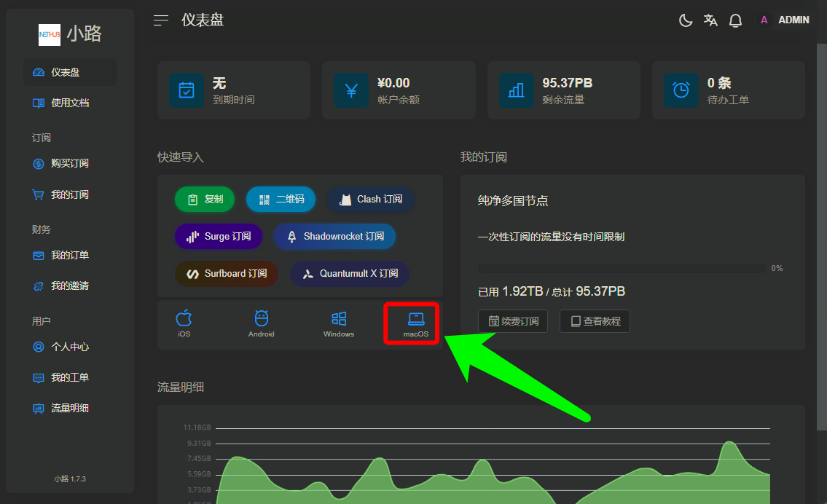Collapse sidebar with hamburger menu icon

[161, 20]
